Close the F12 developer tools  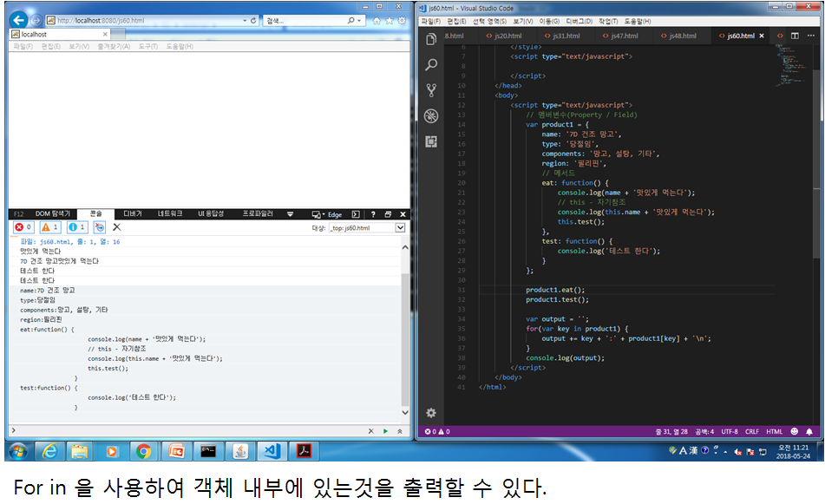coord(403,214)
